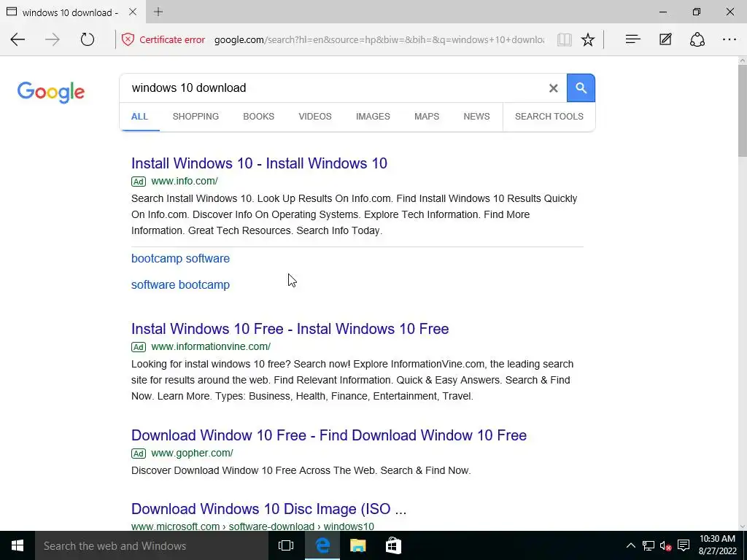Open the 'bootcamp software' link

[181, 259]
